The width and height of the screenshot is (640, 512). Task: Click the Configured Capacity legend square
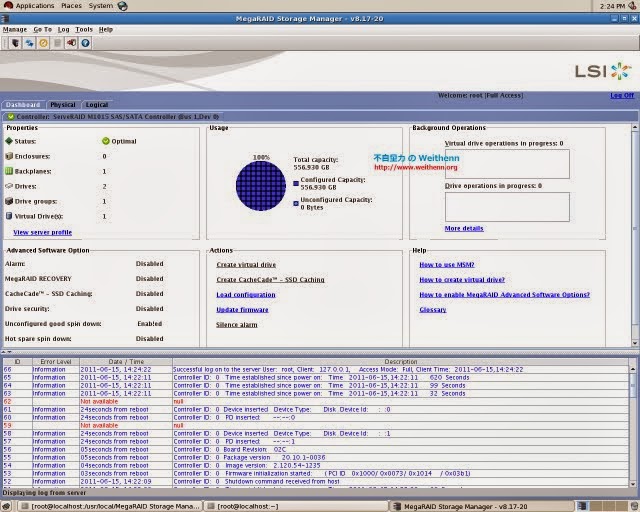click(x=296, y=184)
